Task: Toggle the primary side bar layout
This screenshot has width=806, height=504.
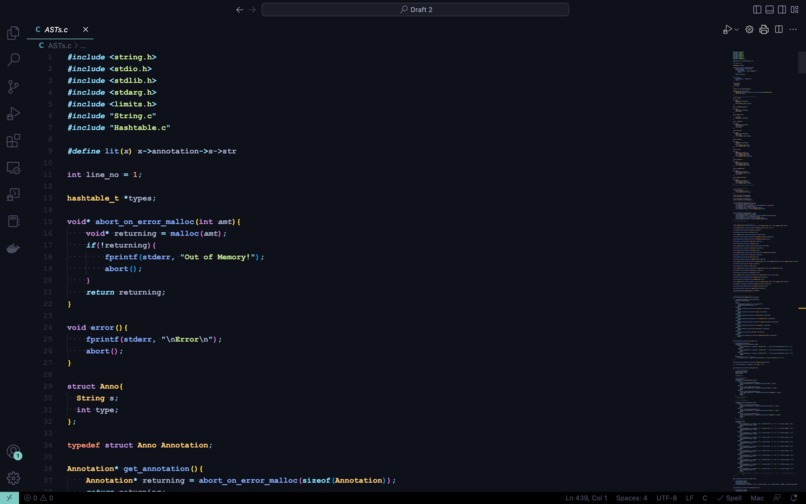Action: (x=757, y=10)
